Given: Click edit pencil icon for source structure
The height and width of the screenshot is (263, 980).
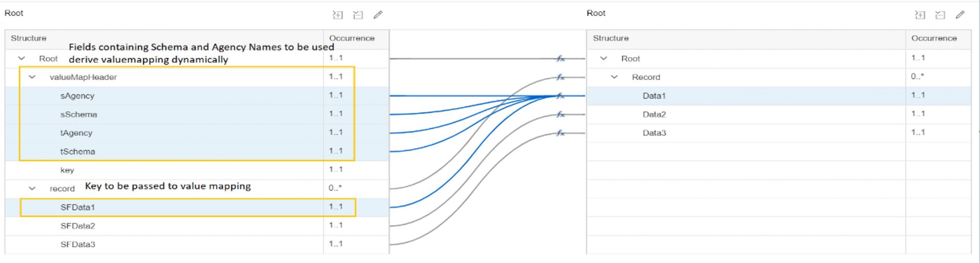Looking at the screenshot, I should pos(378,15).
